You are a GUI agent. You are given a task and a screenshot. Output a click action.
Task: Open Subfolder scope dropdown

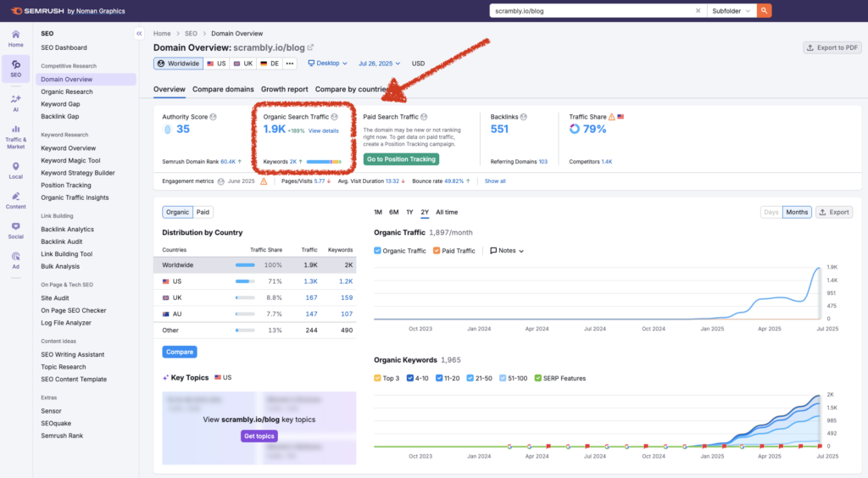pyautogui.click(x=732, y=10)
